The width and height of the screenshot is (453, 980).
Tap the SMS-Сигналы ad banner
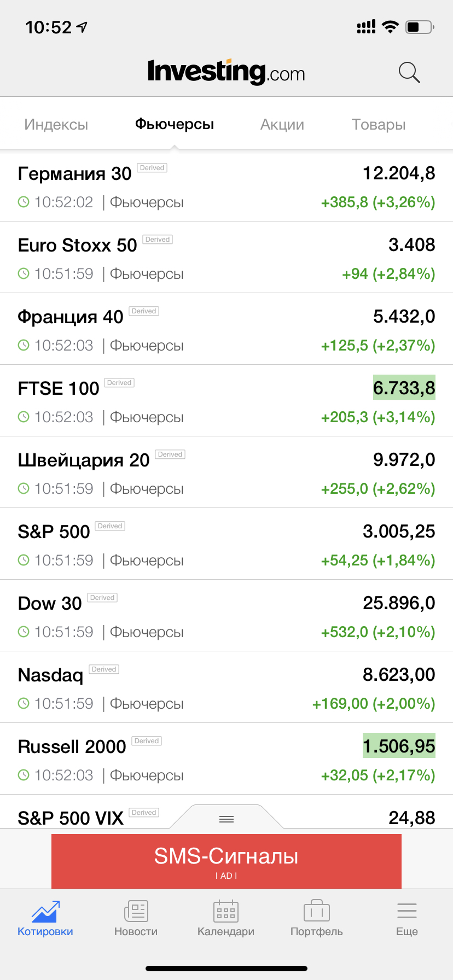click(x=226, y=861)
